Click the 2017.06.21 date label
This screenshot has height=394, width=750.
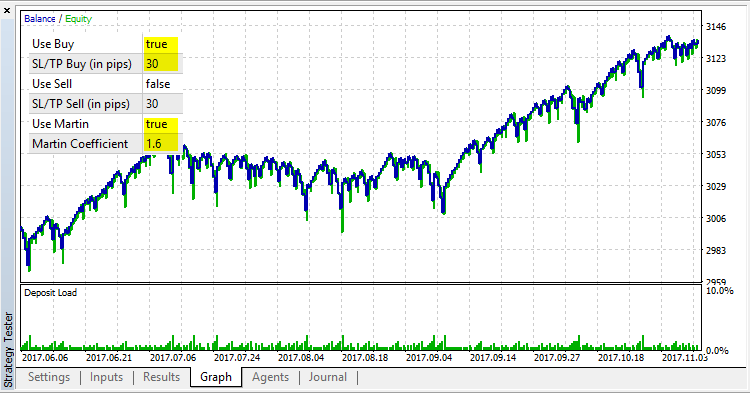coord(109,358)
